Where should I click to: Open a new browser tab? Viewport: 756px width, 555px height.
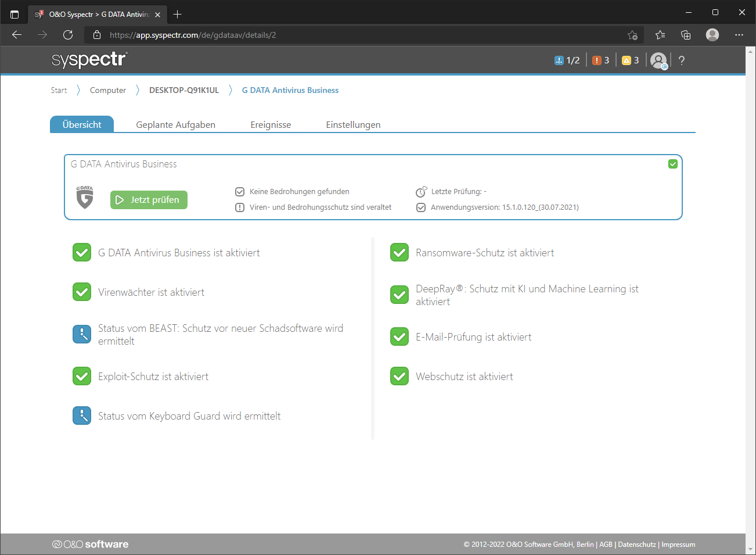coord(178,15)
